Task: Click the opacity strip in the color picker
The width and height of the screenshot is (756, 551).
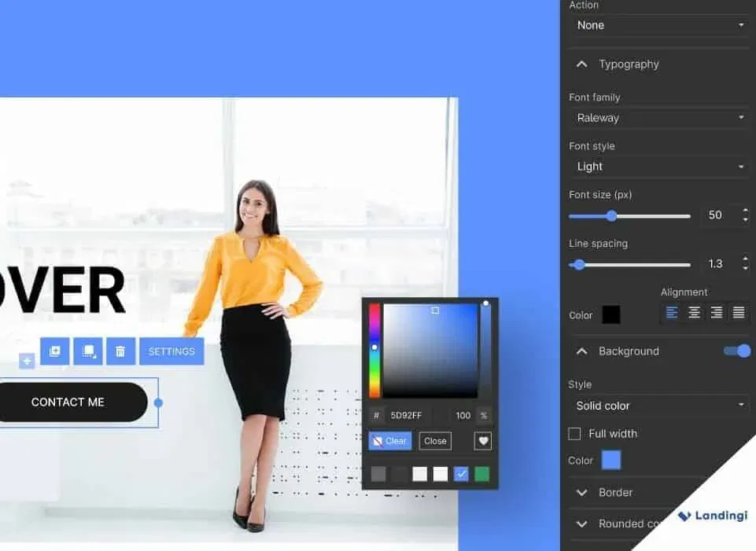Action: click(486, 351)
